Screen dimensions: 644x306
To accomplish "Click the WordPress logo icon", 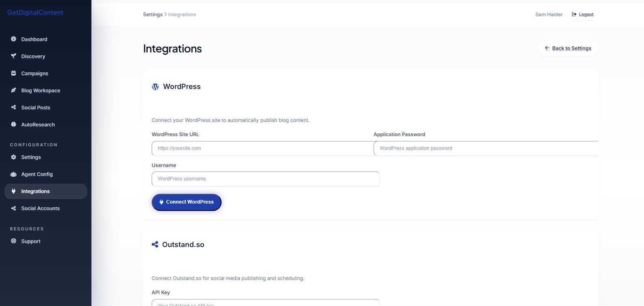I will 155,87.
